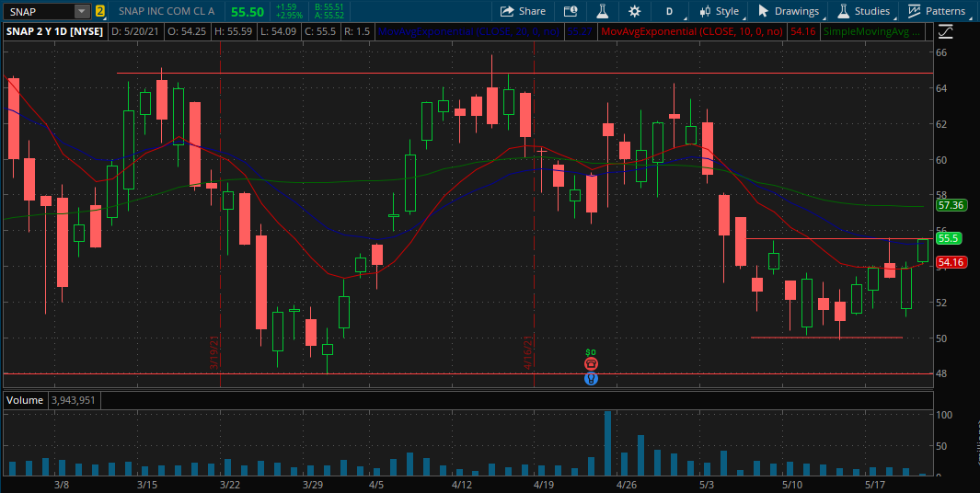
Task: Click the pattern chart icon on Patterns
Action: tap(915, 11)
